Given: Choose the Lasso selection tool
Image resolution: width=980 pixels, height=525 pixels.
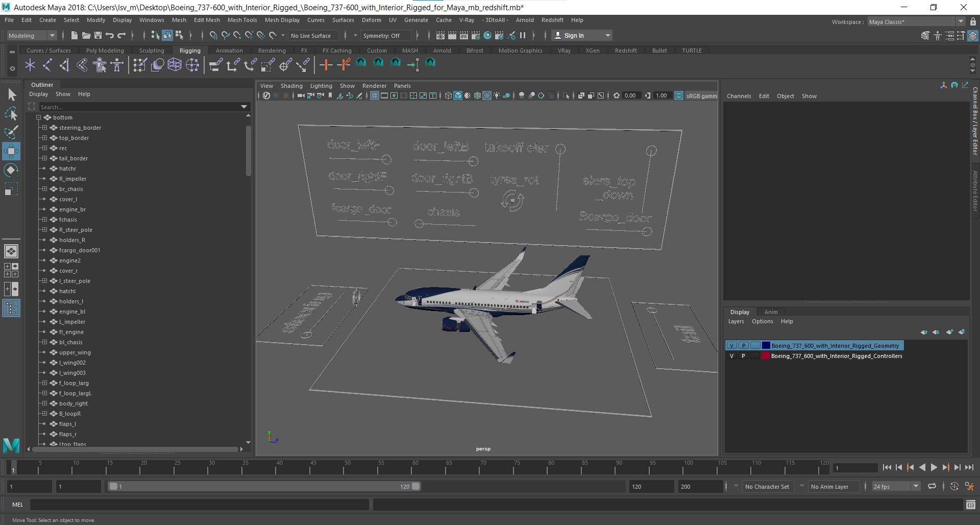Looking at the screenshot, I should pos(11,114).
